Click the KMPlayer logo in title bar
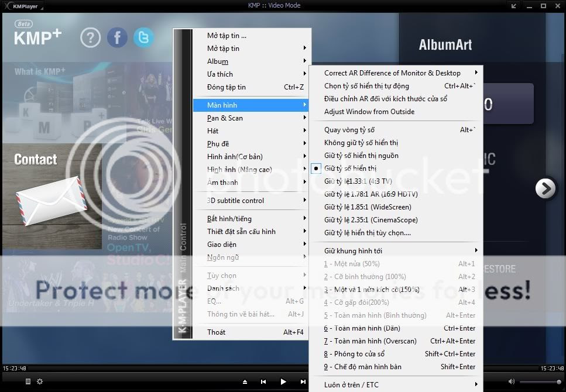 click(25, 6)
